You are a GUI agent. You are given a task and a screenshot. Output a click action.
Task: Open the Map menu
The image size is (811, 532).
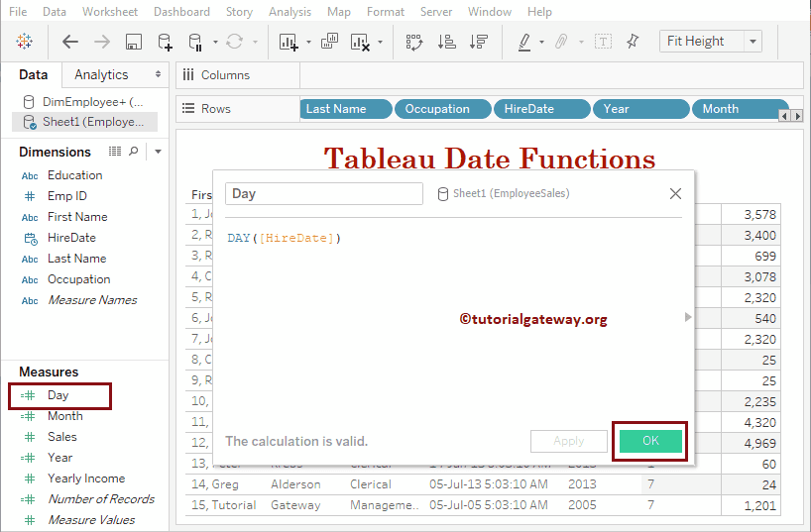click(339, 11)
